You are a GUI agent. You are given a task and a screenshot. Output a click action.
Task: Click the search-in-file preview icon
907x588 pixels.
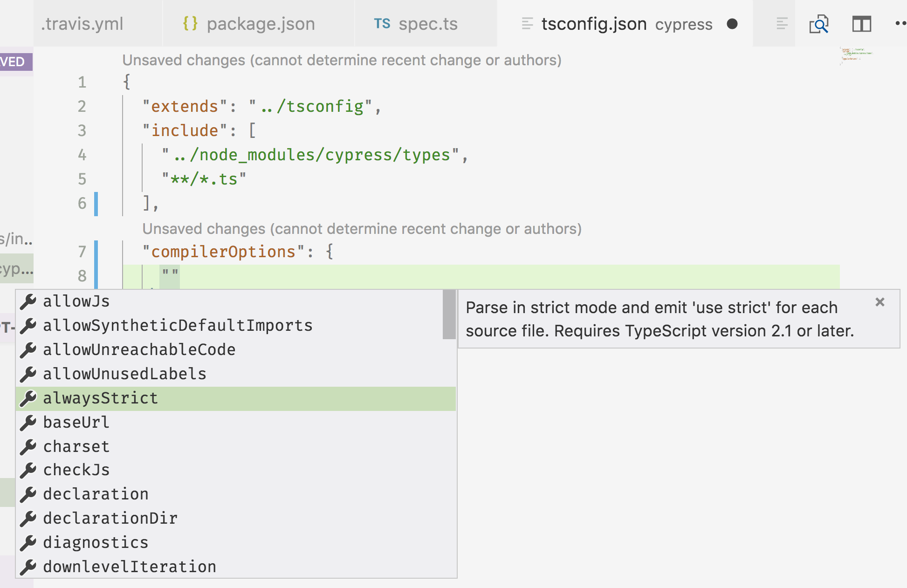819,24
